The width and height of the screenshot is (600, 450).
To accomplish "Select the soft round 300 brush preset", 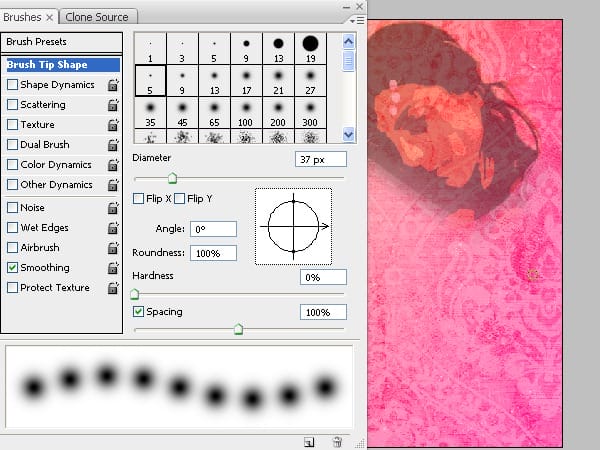I will click(x=310, y=113).
